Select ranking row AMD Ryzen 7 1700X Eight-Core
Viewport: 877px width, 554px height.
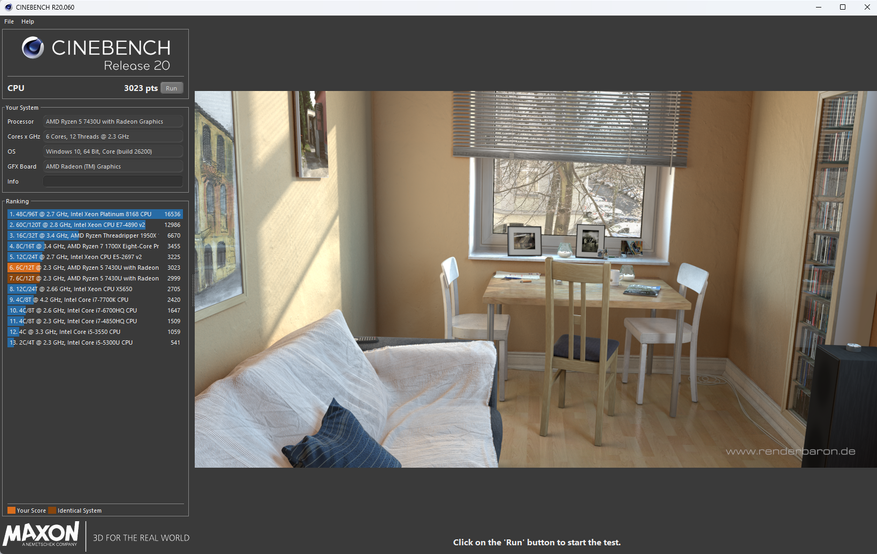point(95,246)
